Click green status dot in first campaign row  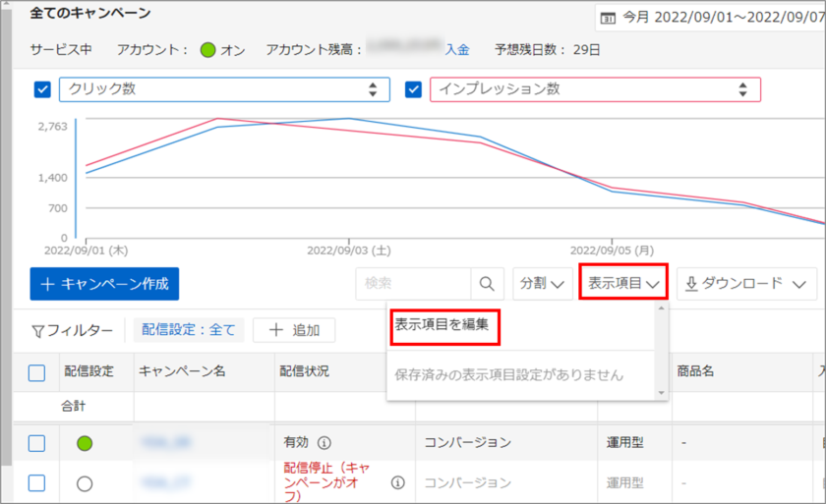click(85, 443)
